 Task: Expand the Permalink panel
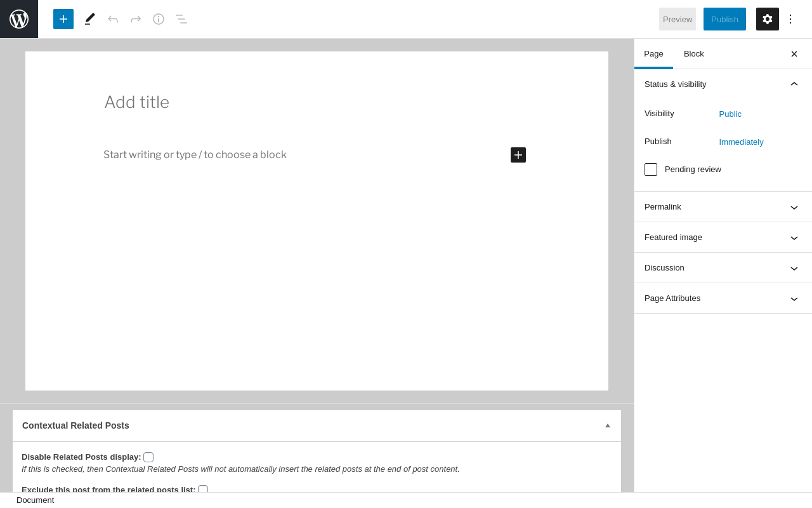[723, 207]
